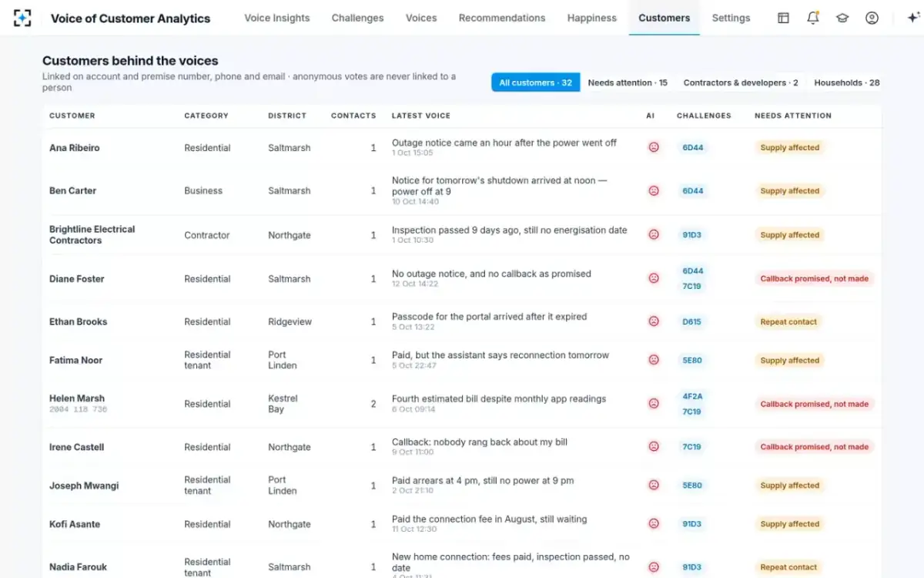Sort by the CUSTOMER column header
This screenshot has width=924, height=578.
point(72,116)
